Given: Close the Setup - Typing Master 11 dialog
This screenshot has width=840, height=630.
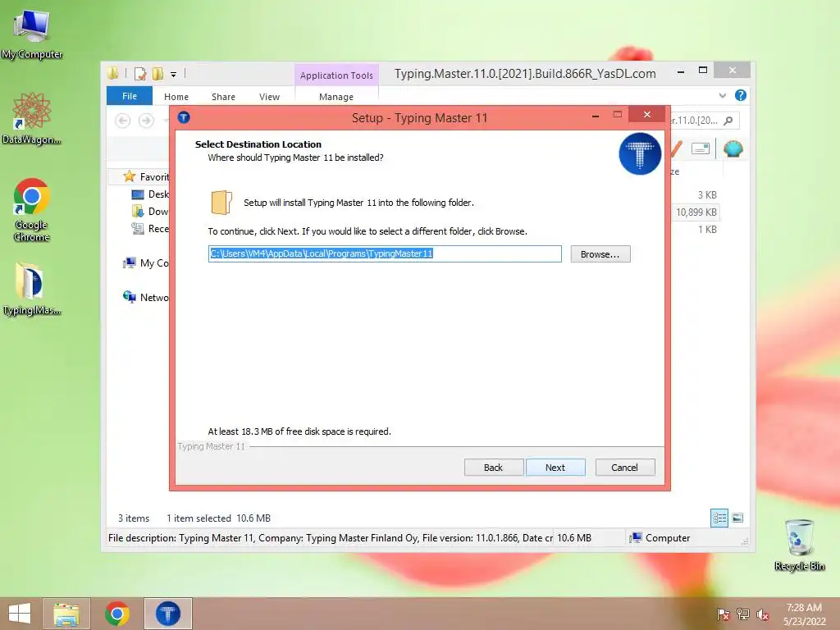Looking at the screenshot, I should pyautogui.click(x=647, y=115).
